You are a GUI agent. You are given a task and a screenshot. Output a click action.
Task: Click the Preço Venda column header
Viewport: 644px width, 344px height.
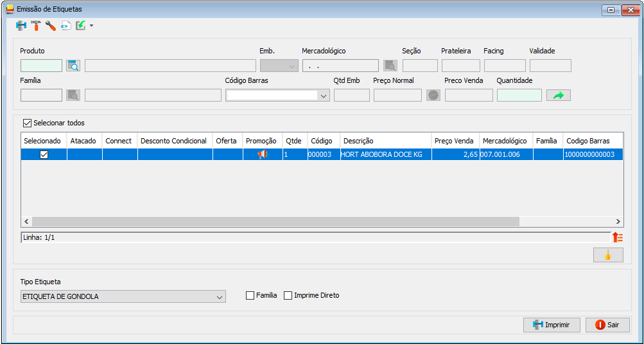point(454,141)
